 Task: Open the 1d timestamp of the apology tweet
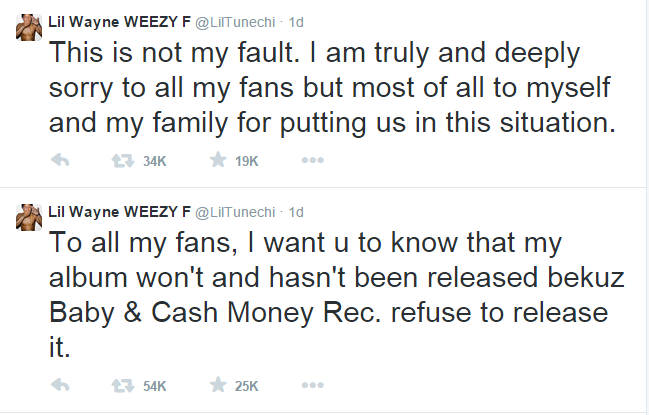pyautogui.click(x=296, y=18)
